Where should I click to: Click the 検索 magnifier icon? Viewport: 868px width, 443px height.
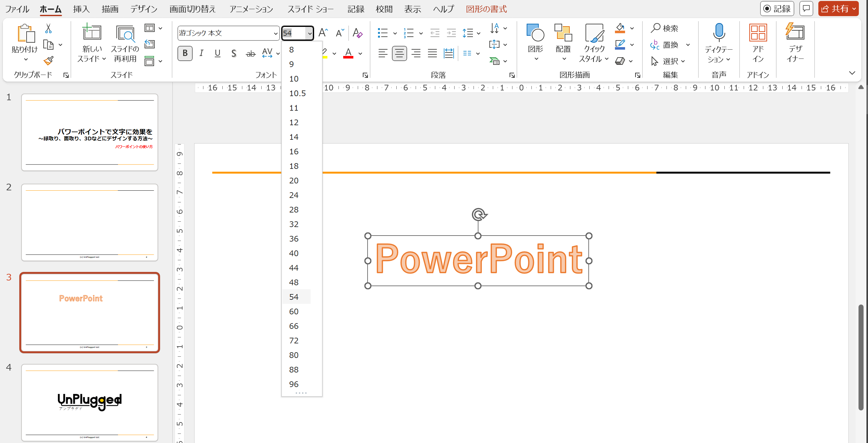point(655,28)
